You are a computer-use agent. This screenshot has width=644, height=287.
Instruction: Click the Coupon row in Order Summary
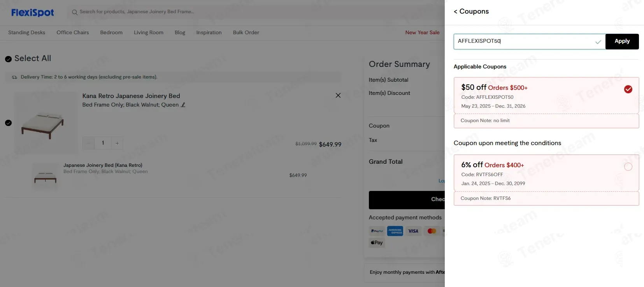[x=407, y=126]
